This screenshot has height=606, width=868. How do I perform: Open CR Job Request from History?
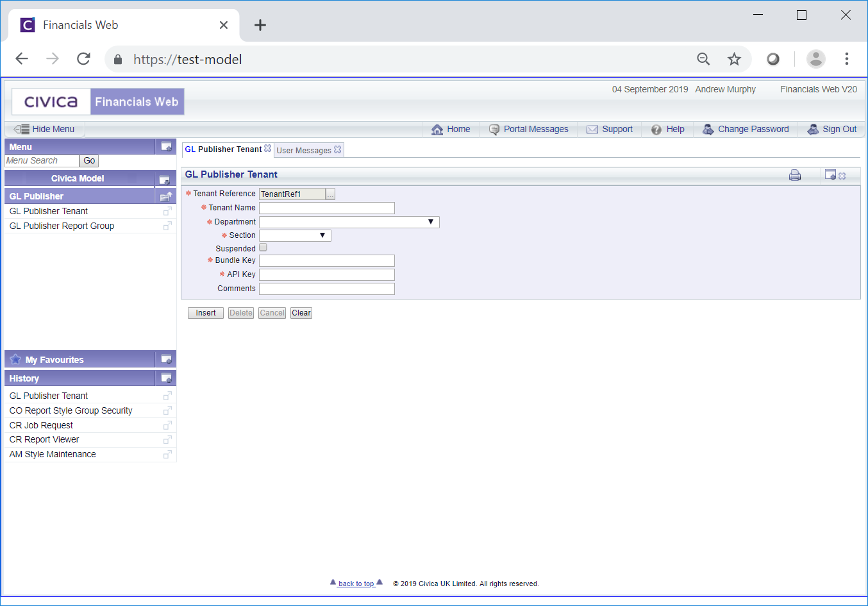click(x=41, y=425)
